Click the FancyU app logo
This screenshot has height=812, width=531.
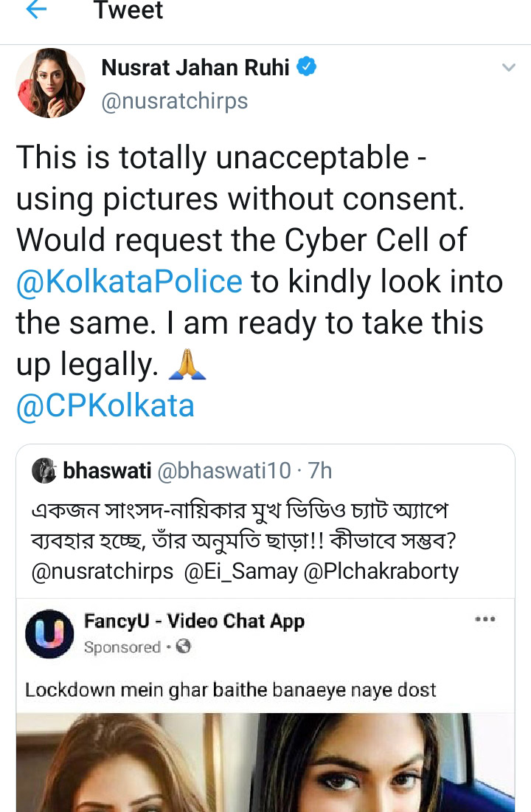pos(49,633)
